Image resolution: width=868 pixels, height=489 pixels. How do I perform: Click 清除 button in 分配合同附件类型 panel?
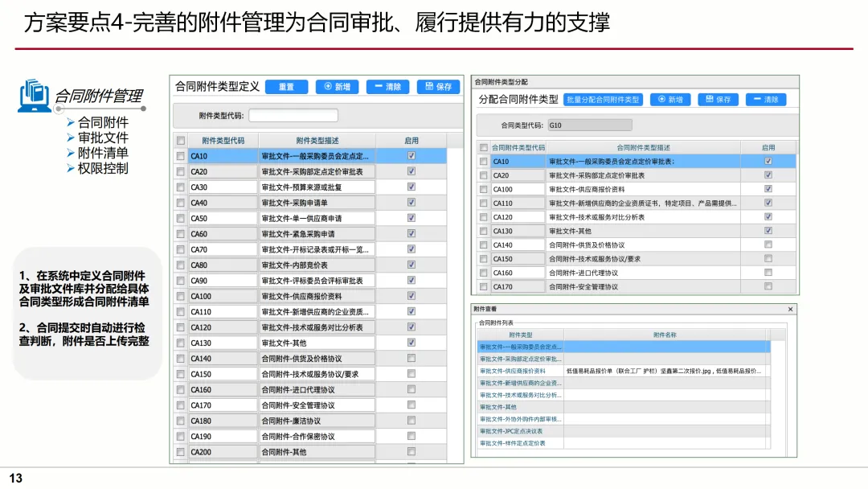[766, 100]
